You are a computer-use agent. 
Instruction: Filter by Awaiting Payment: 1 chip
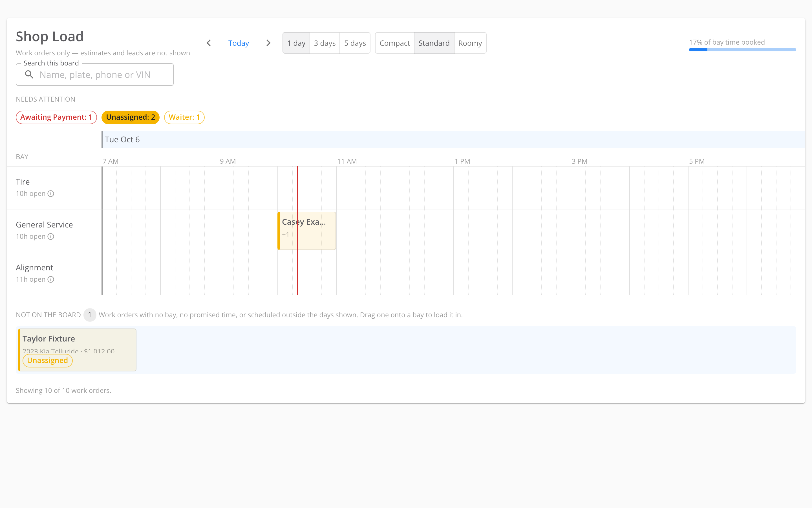coord(56,117)
